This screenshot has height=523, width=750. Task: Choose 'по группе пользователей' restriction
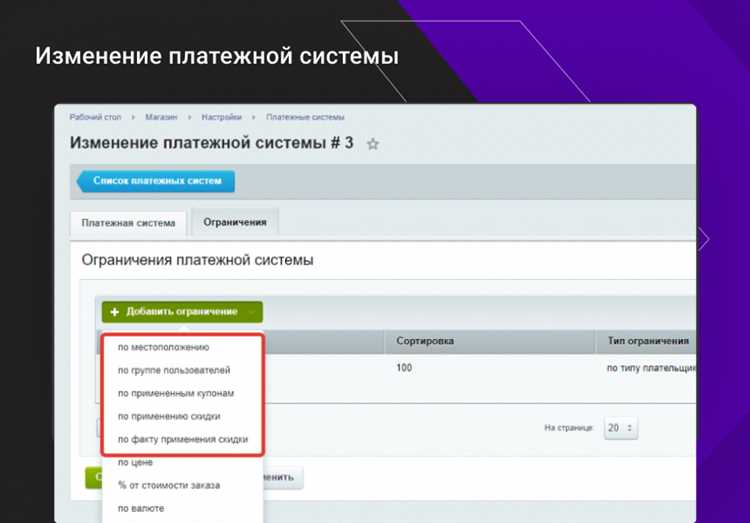(x=174, y=370)
